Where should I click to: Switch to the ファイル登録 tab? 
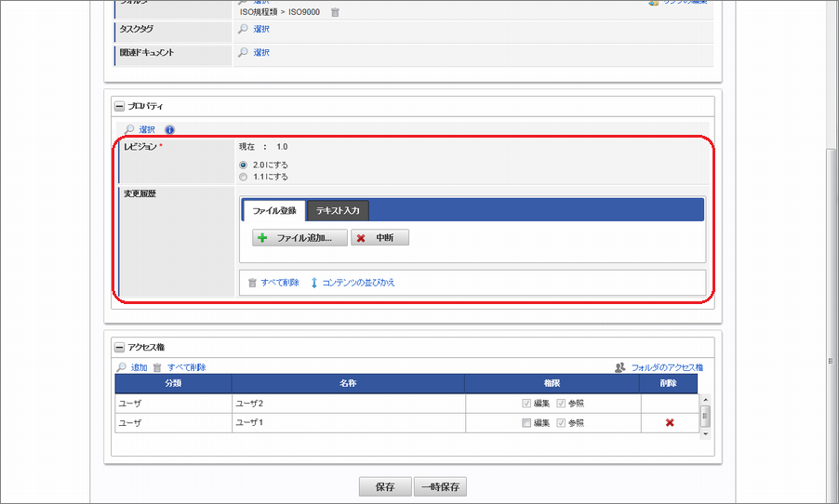point(274,210)
